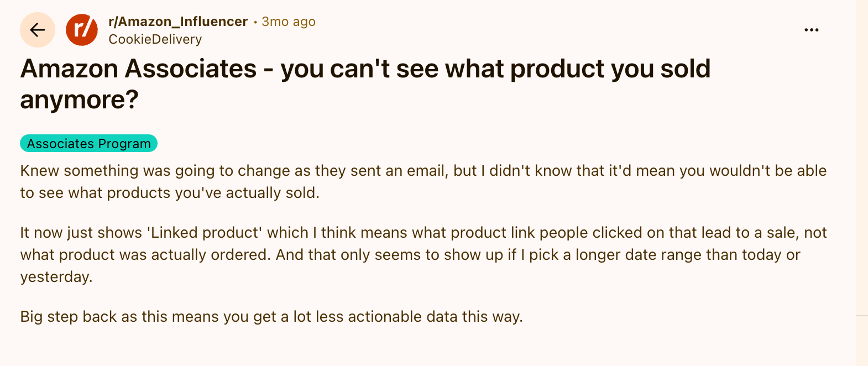868x366 pixels.
Task: Click the "Amazon Associates" post title heading
Action: pyautogui.click(x=365, y=84)
